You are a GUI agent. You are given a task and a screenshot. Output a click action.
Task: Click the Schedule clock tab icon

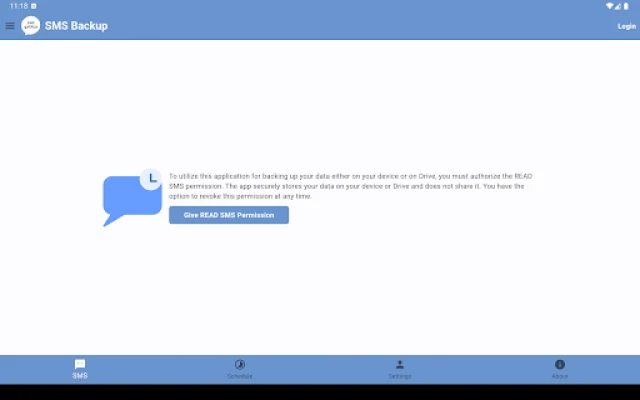coord(240,364)
